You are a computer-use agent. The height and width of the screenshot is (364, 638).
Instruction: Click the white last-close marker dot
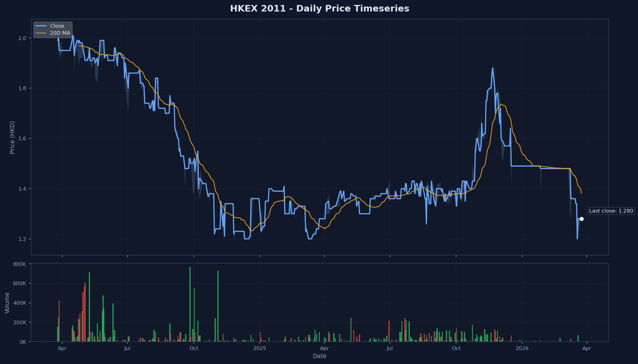point(581,219)
